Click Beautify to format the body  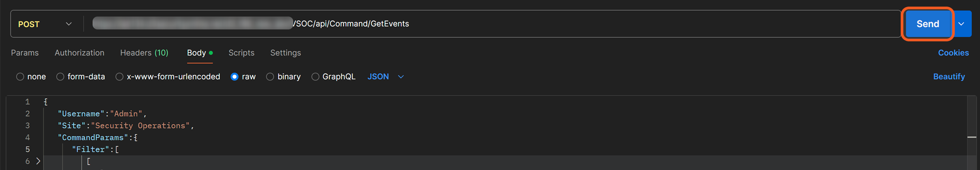(x=948, y=77)
